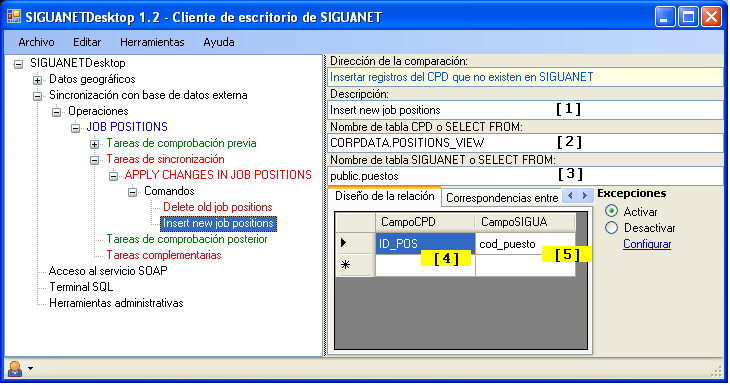Open the dropdown arrow beside user icon
This screenshot has width=730, height=385.
pyautogui.click(x=30, y=369)
